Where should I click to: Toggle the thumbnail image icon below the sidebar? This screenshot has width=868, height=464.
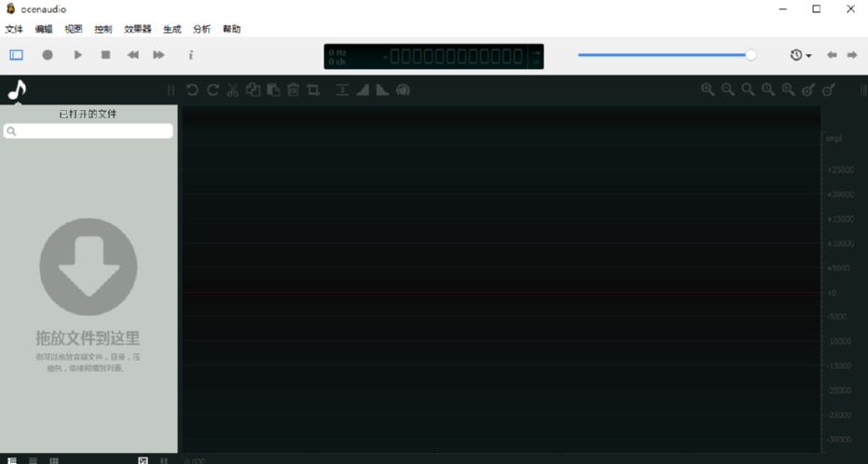click(x=143, y=460)
